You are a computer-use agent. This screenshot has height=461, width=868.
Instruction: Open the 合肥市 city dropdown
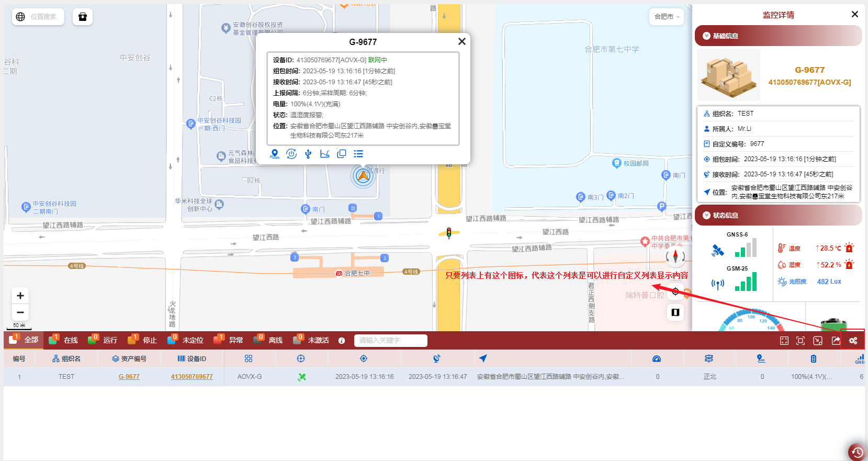coord(667,17)
